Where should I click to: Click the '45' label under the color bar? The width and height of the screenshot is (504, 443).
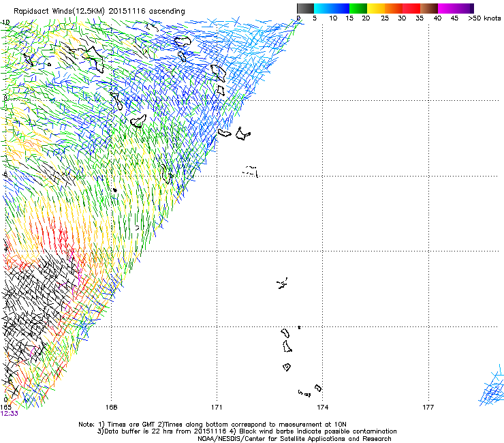(x=454, y=18)
